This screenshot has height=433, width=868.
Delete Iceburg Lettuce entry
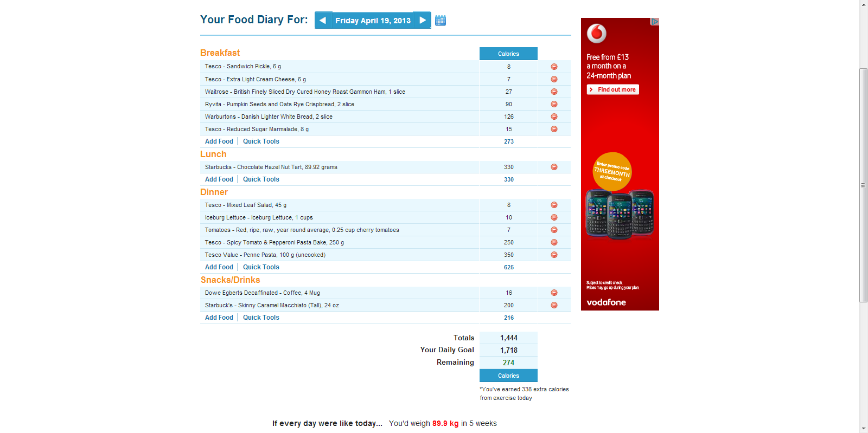554,217
